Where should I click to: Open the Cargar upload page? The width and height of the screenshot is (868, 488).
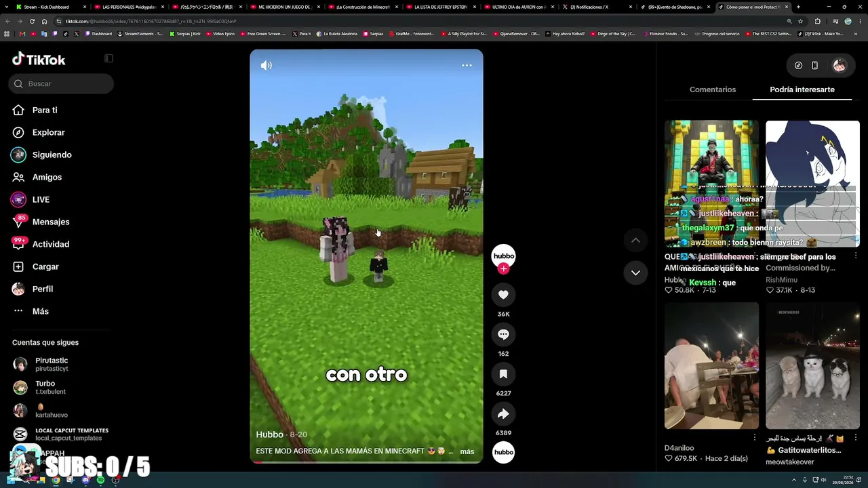coord(45,266)
